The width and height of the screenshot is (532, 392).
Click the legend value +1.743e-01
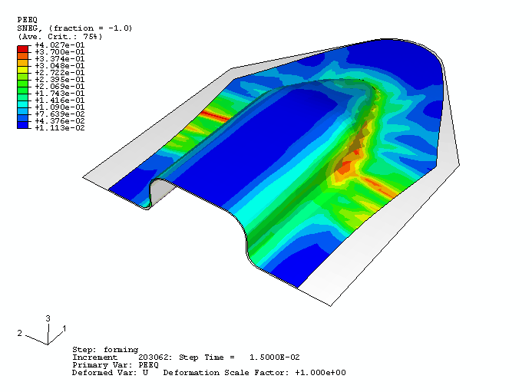coord(60,94)
